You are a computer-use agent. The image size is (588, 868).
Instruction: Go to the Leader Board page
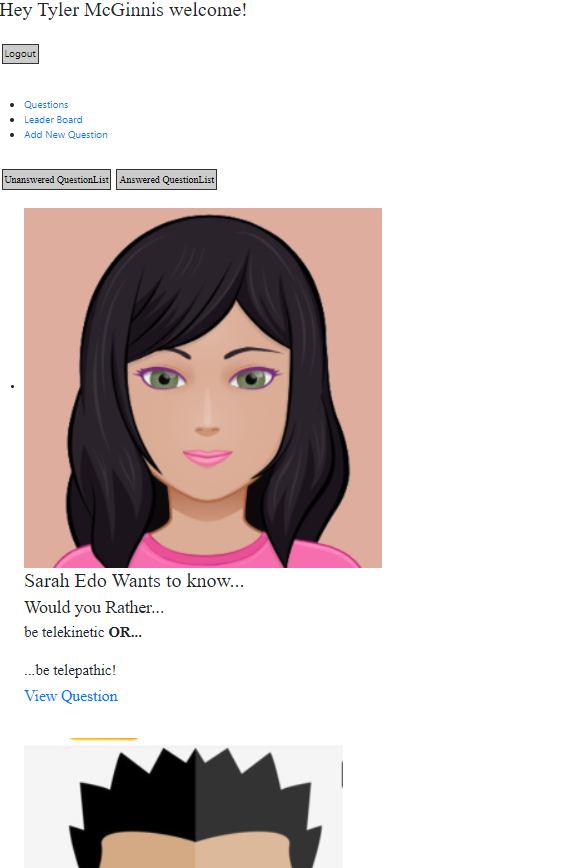tap(53, 120)
